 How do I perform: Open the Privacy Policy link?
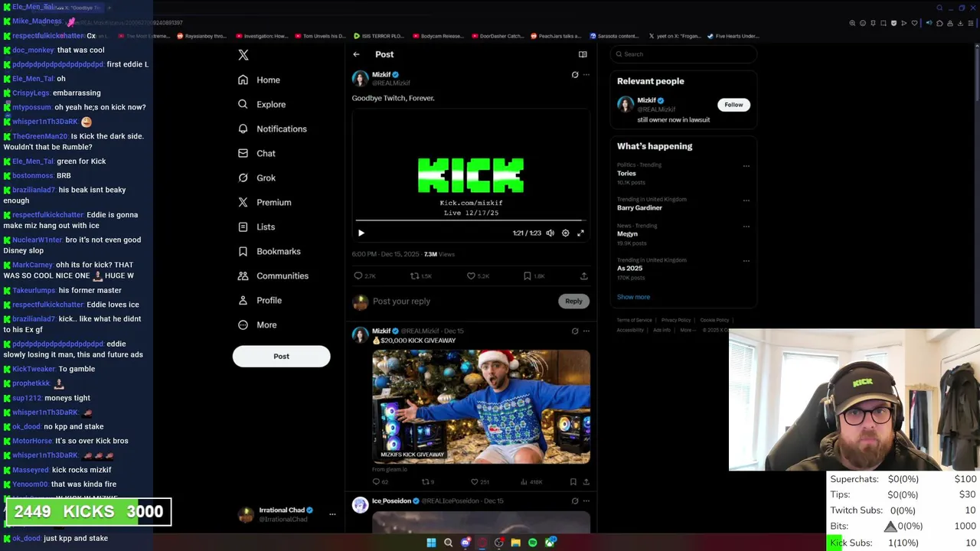[676, 320]
